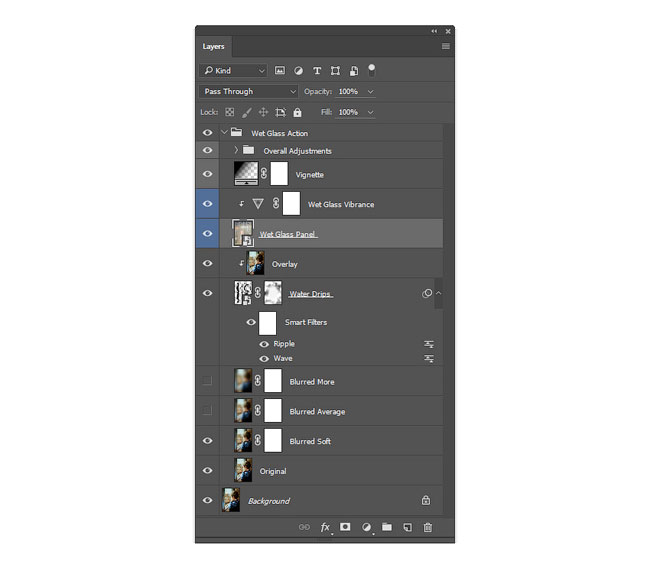Filter layers by type layer icon
650x571 pixels.
(317, 71)
